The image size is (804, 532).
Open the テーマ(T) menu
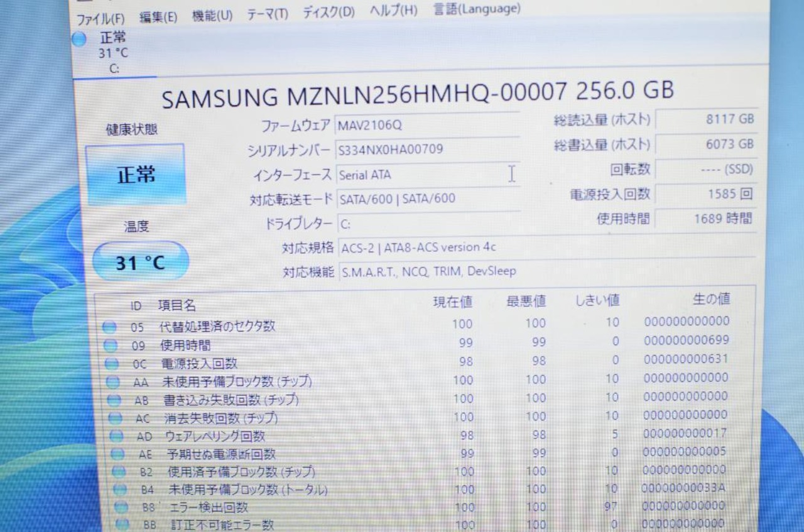pos(267,14)
